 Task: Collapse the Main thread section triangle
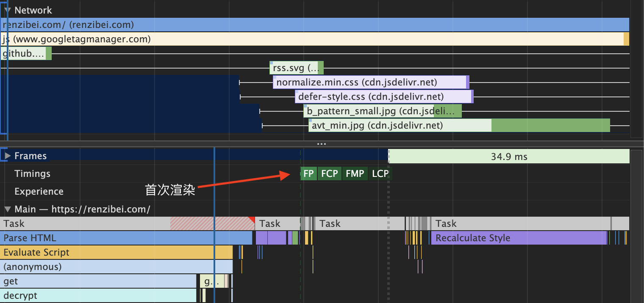pos(7,209)
